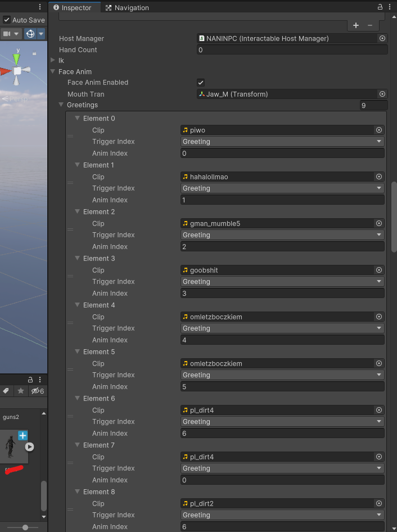The image size is (397, 532).
Task: Click the favorites star icon
Action: (21, 391)
